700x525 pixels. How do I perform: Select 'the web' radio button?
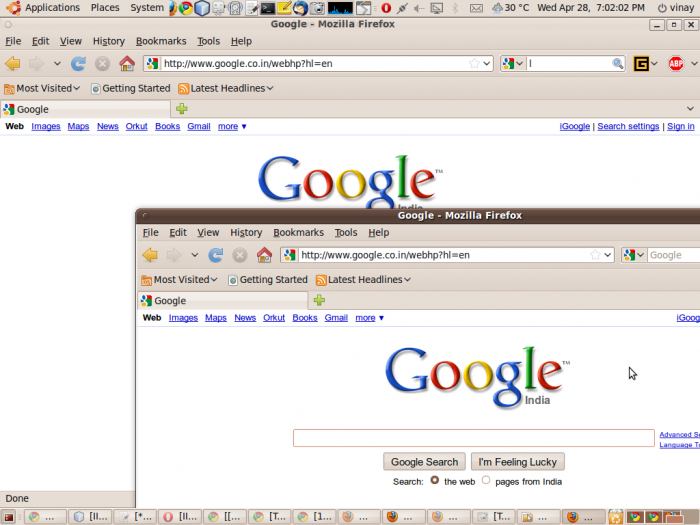(x=435, y=480)
